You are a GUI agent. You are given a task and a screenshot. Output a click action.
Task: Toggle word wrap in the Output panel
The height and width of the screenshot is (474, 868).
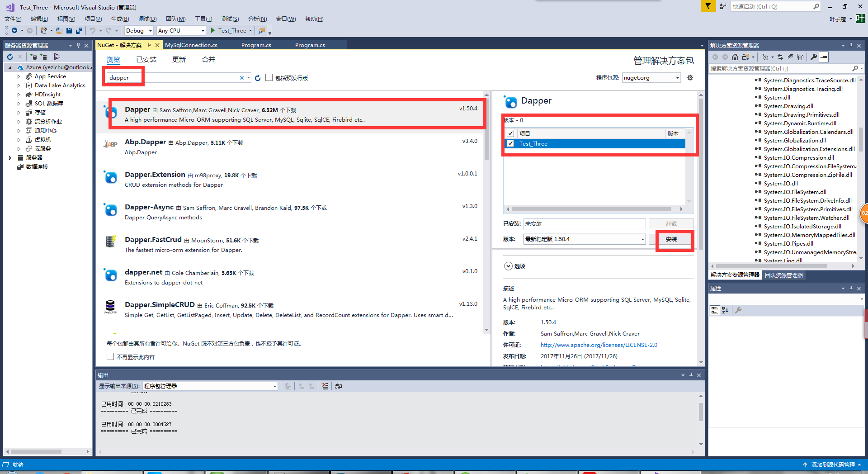[339, 386]
